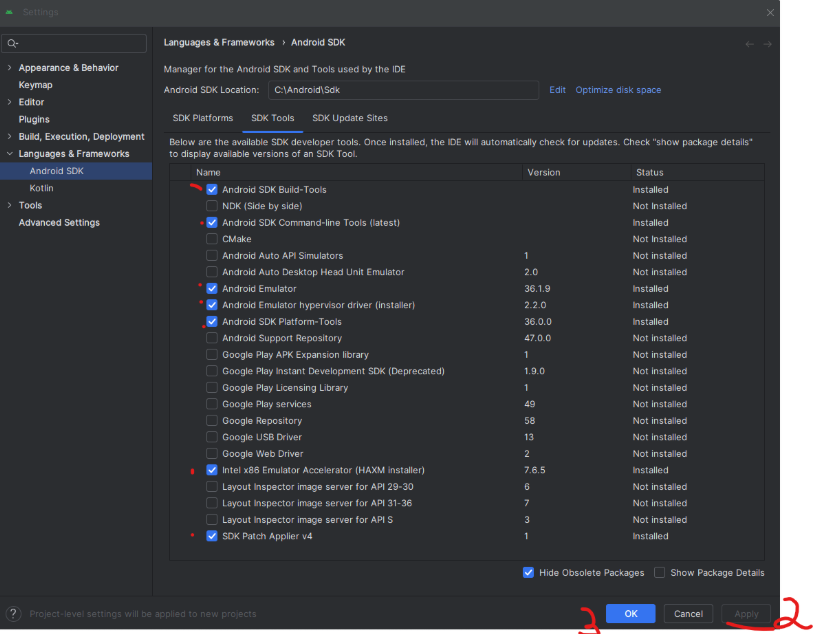The image size is (832, 634).
Task: Disable the Android Emulator checkbox
Action: pyautogui.click(x=212, y=288)
